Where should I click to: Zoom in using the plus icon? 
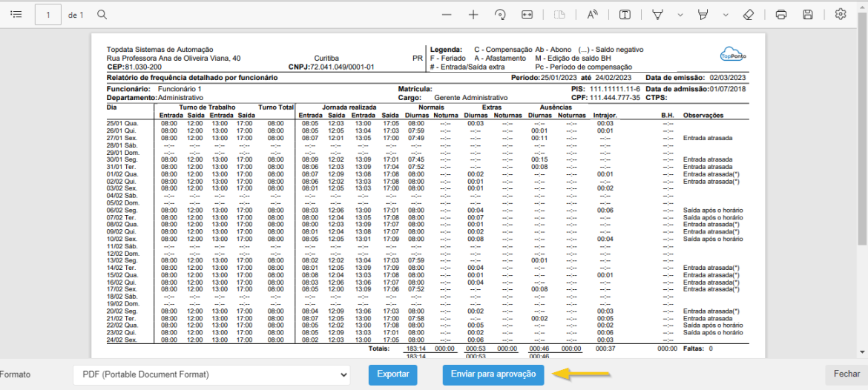473,15
